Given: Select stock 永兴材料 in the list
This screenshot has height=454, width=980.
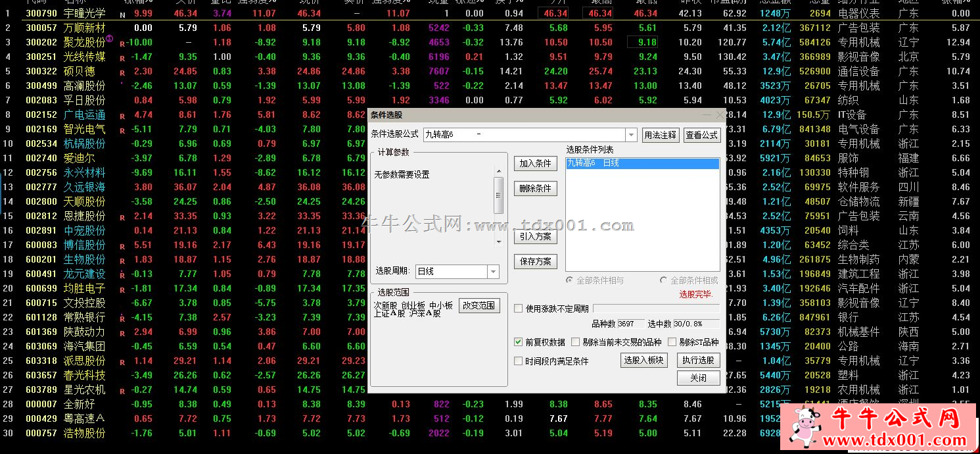Looking at the screenshot, I should click(84, 172).
